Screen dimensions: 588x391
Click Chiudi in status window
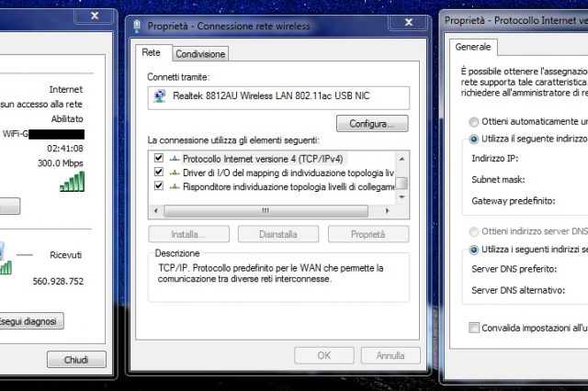point(76,360)
